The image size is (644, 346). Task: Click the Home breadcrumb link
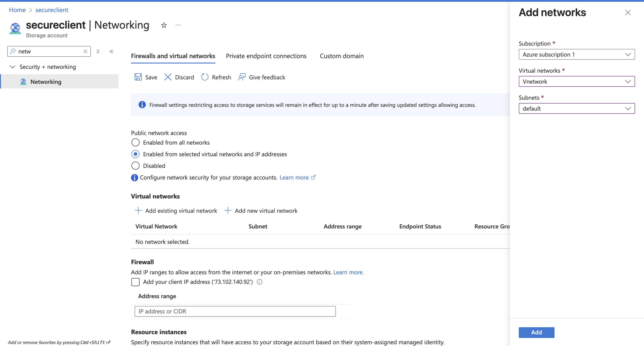17,10
